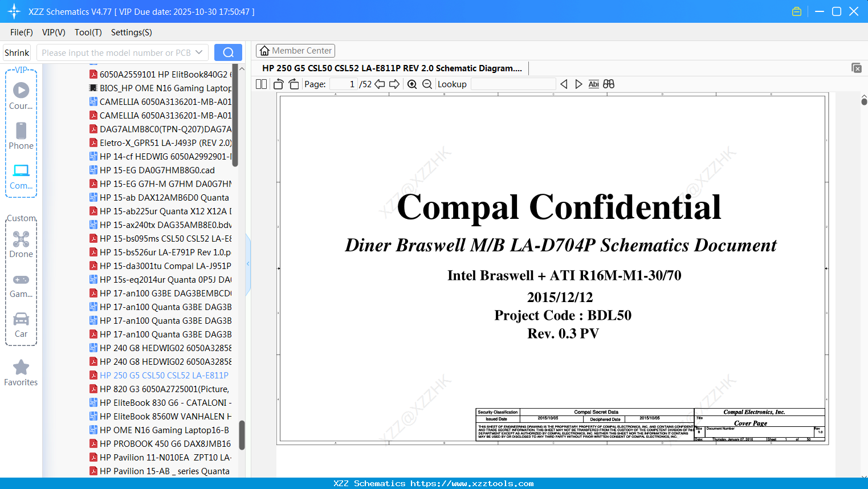Close the document panel icon at far right
Viewport: 868px width, 489px height.
[x=856, y=68]
